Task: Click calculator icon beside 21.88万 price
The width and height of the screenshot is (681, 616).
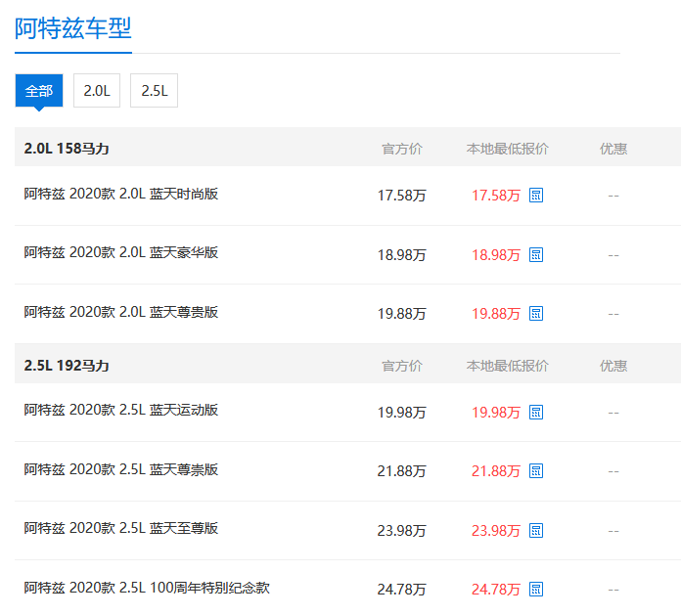Action: (536, 471)
